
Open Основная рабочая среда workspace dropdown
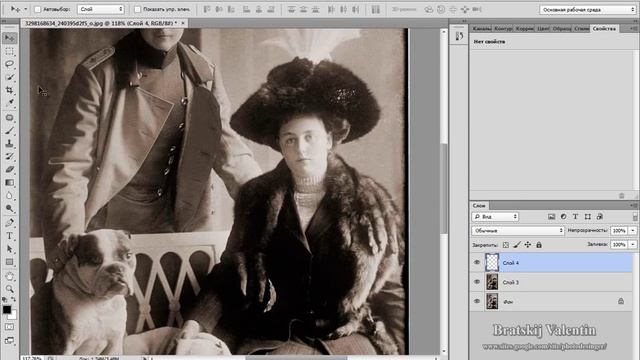pyautogui.click(x=588, y=9)
